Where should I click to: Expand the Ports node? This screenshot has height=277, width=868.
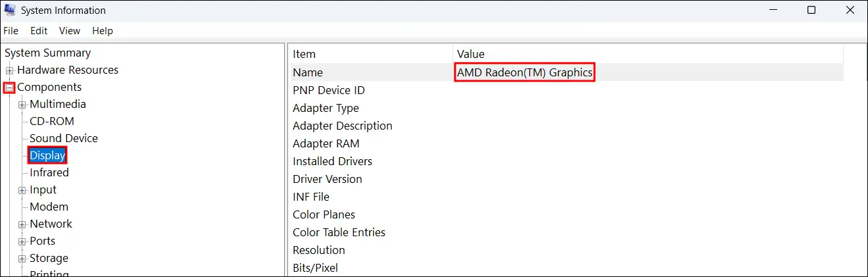click(x=22, y=241)
